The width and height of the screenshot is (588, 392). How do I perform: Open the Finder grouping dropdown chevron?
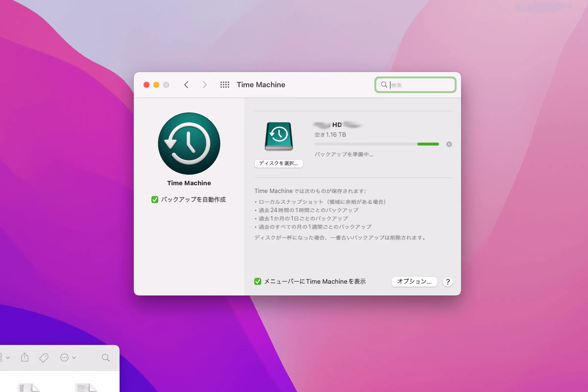click(x=8, y=357)
